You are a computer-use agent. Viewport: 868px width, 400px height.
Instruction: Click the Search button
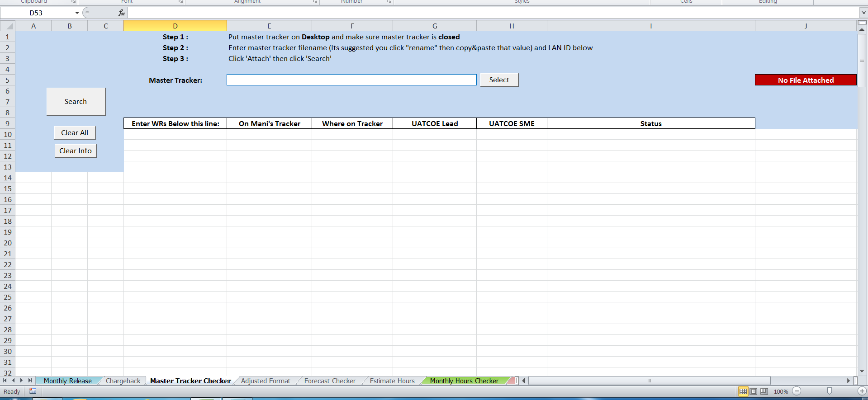tap(76, 102)
